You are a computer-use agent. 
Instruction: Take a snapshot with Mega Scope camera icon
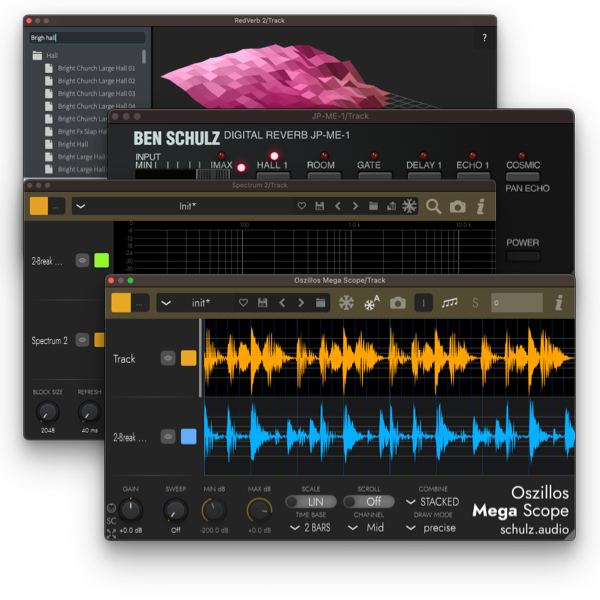point(398,303)
